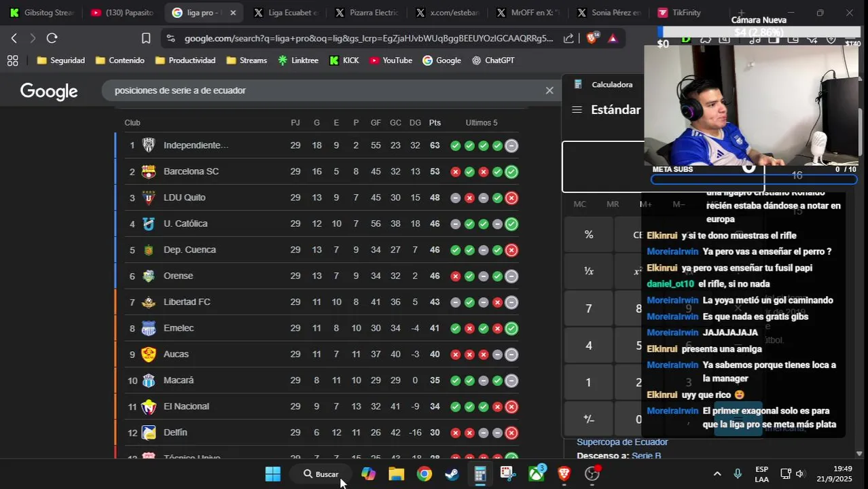Click the Pts column header
Screen dimensions: 868x489
(435, 123)
